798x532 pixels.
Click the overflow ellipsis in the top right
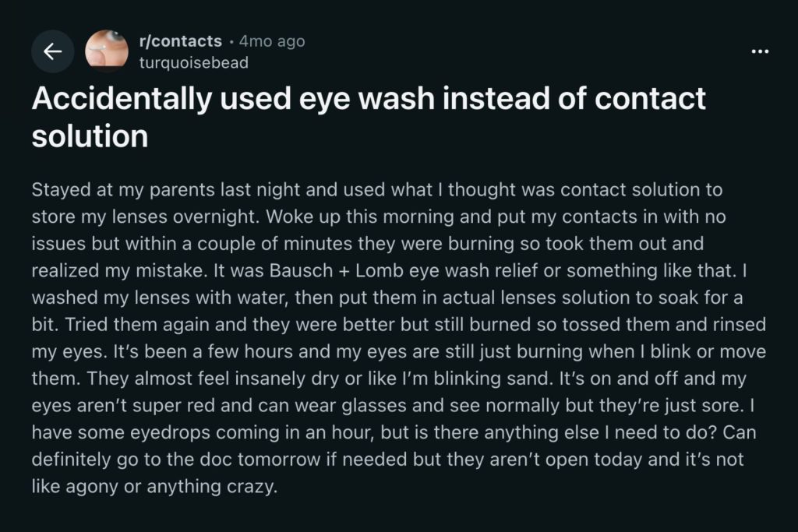pyautogui.click(x=760, y=50)
